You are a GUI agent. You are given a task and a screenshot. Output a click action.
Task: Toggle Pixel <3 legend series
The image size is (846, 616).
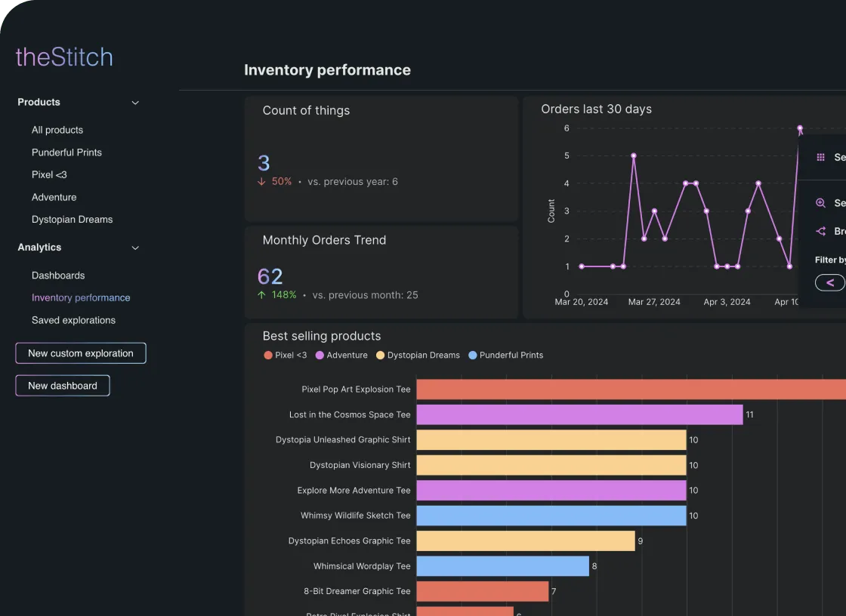[x=286, y=355]
